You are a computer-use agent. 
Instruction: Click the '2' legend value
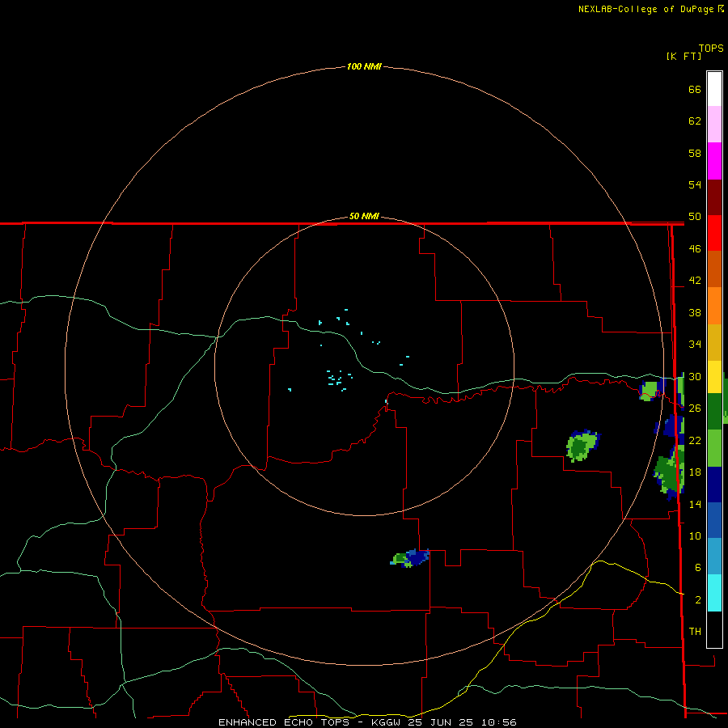[x=697, y=600]
